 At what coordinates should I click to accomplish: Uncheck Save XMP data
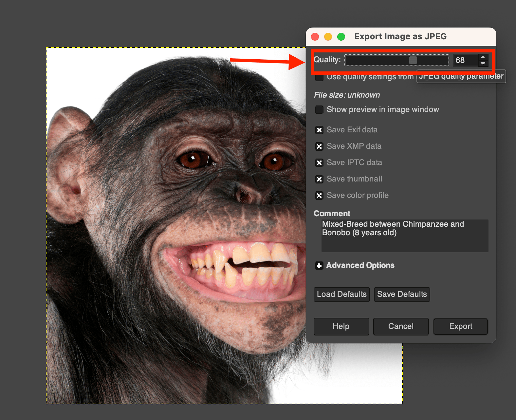pyautogui.click(x=319, y=146)
